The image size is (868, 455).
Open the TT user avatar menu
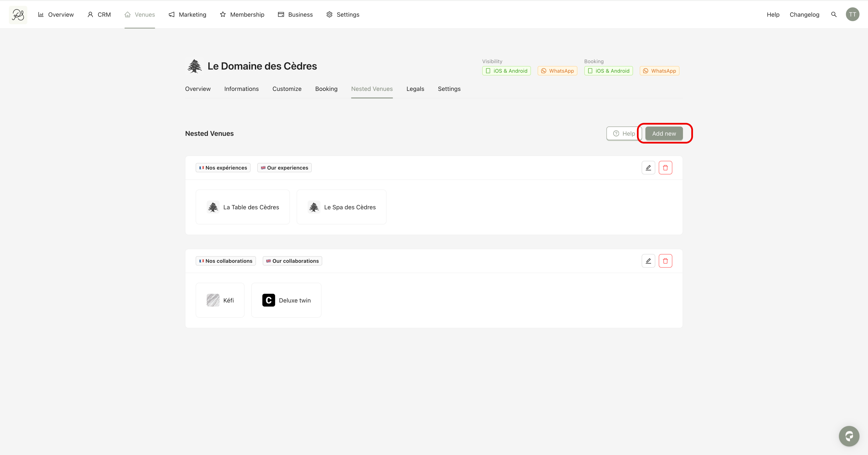[x=852, y=14]
